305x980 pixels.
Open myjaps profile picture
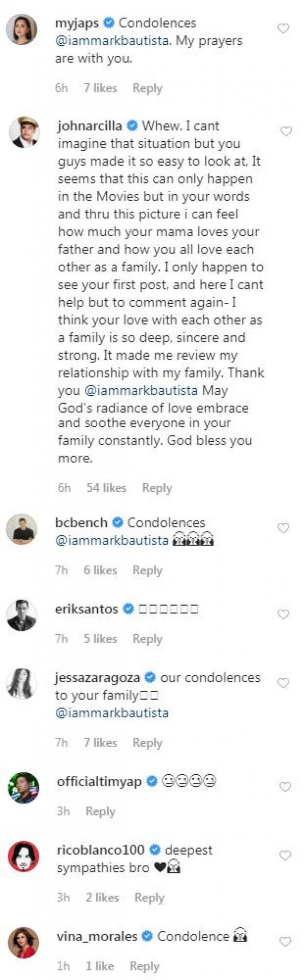point(21,29)
